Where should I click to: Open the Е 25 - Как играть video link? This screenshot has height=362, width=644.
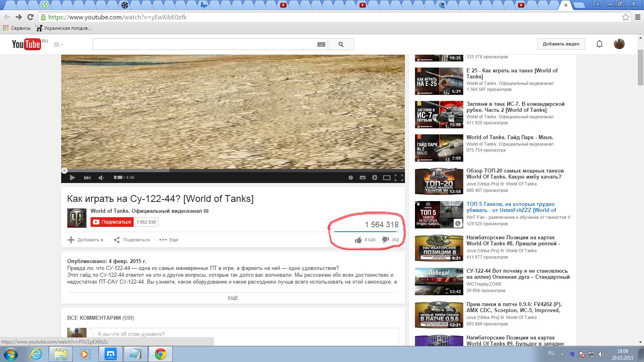[512, 74]
